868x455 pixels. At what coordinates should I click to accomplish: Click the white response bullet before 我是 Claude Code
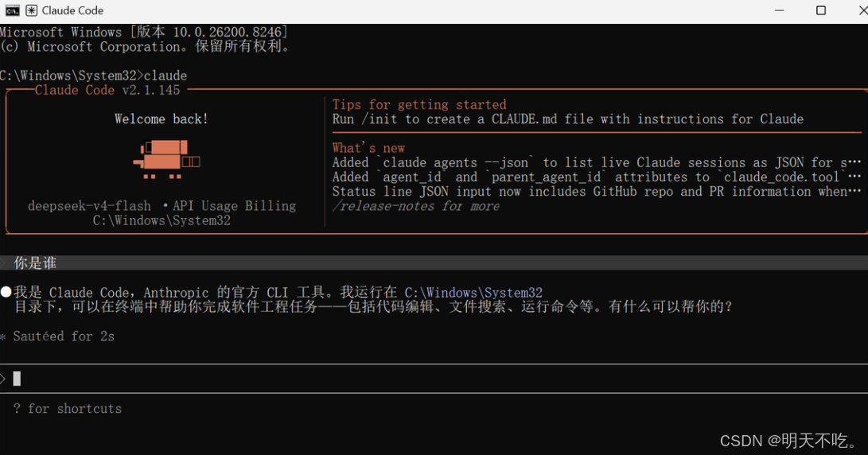[x=6, y=292]
